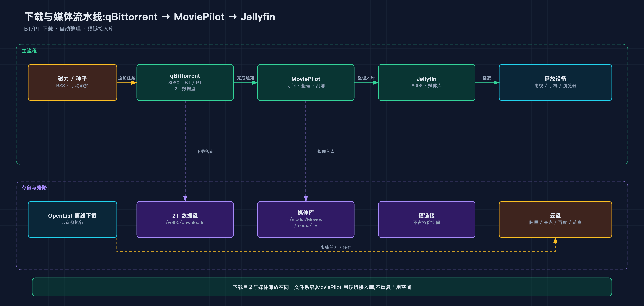The image size is (644, 306).
Task: Select the 主流程 group label
Action: point(29,51)
